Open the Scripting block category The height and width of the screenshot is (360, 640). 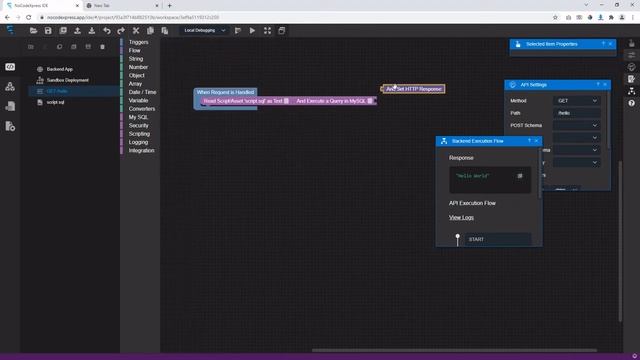(x=139, y=134)
